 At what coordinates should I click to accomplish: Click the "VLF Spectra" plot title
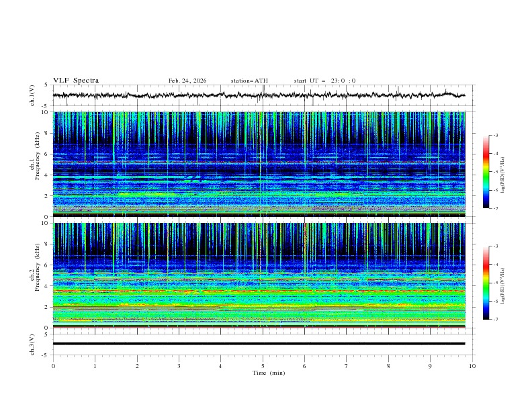(x=76, y=81)
